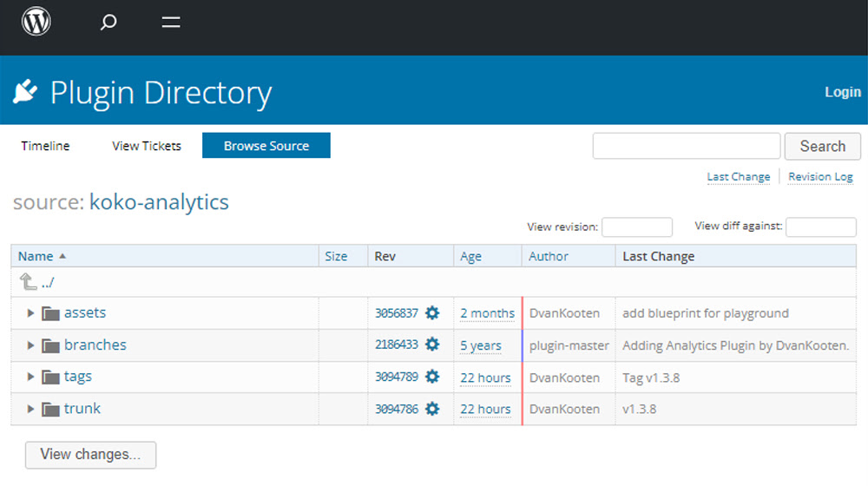
Task: Open the branches folder link
Action: 95,345
